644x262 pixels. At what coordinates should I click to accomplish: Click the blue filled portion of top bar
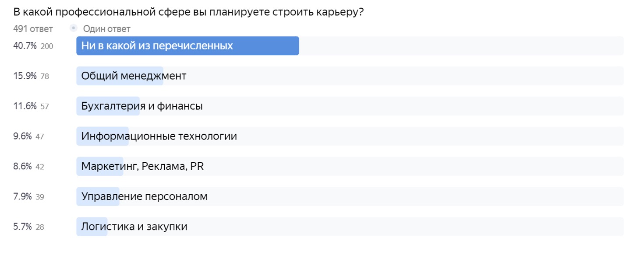tap(188, 46)
